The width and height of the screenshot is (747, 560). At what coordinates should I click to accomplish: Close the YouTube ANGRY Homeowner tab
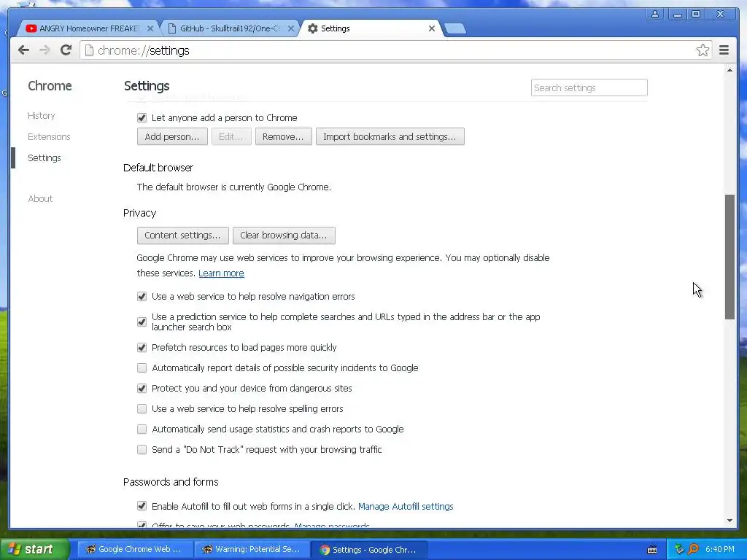(x=150, y=28)
